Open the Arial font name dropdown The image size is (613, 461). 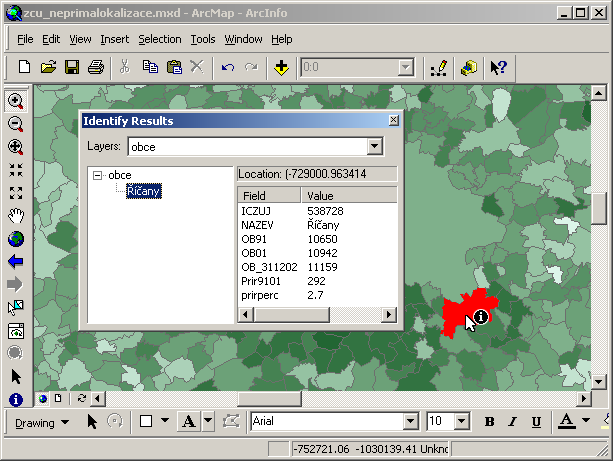coord(410,422)
